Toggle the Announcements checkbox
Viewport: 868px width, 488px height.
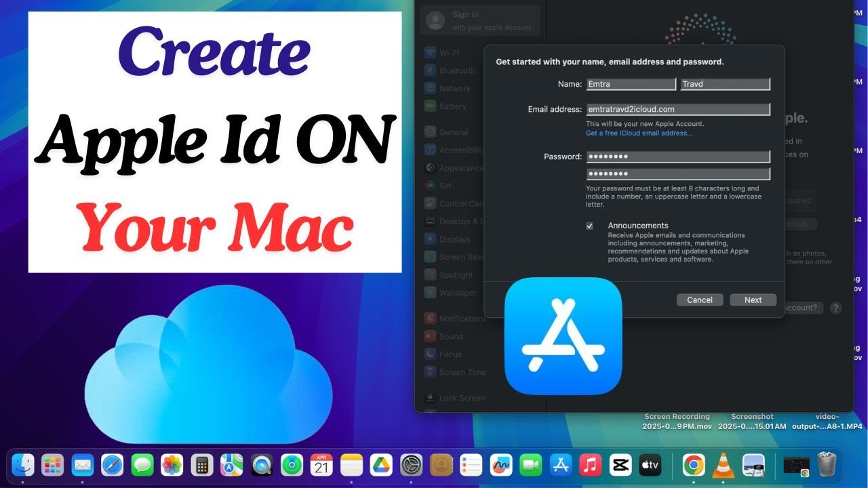589,226
